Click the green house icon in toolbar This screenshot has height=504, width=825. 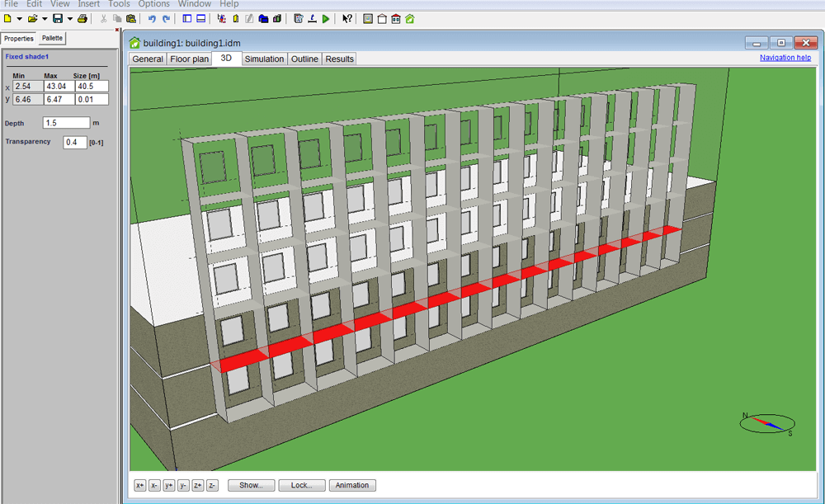click(409, 18)
